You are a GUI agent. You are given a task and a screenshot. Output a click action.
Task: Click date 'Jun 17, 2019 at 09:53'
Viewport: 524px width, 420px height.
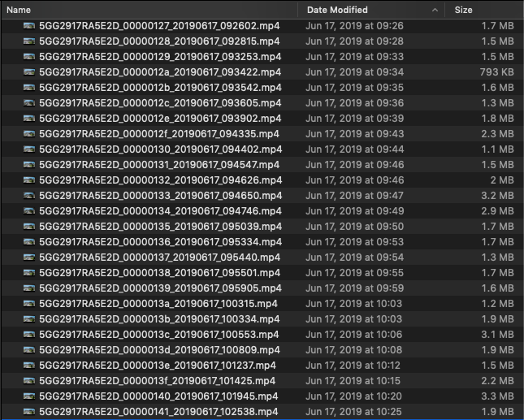tap(354, 242)
